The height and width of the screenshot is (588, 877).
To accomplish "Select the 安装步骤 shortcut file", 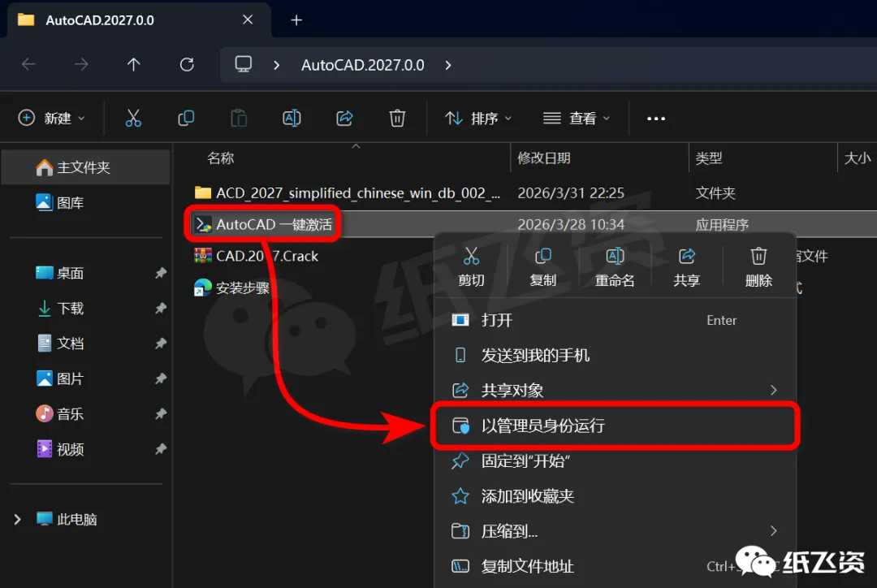I will (231, 288).
